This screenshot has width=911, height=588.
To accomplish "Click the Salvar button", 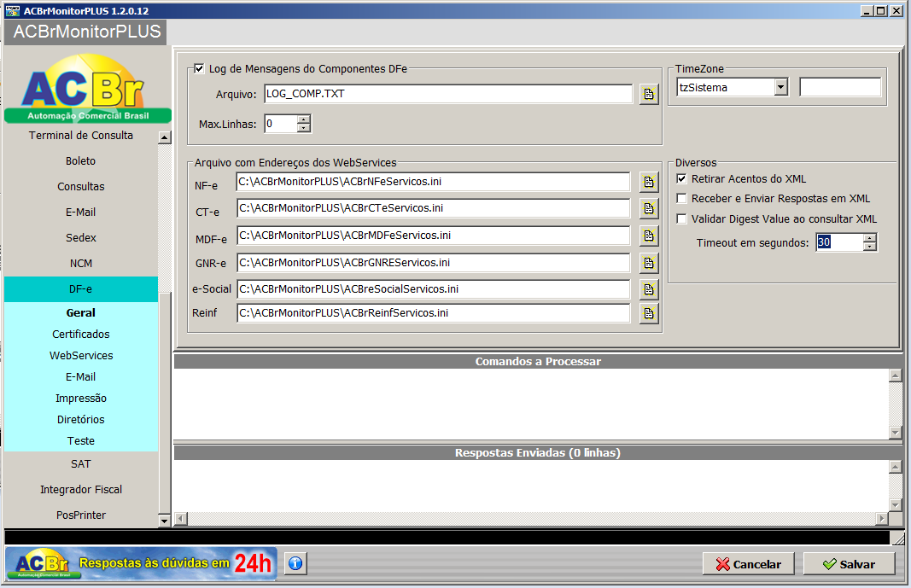I will point(849,563).
